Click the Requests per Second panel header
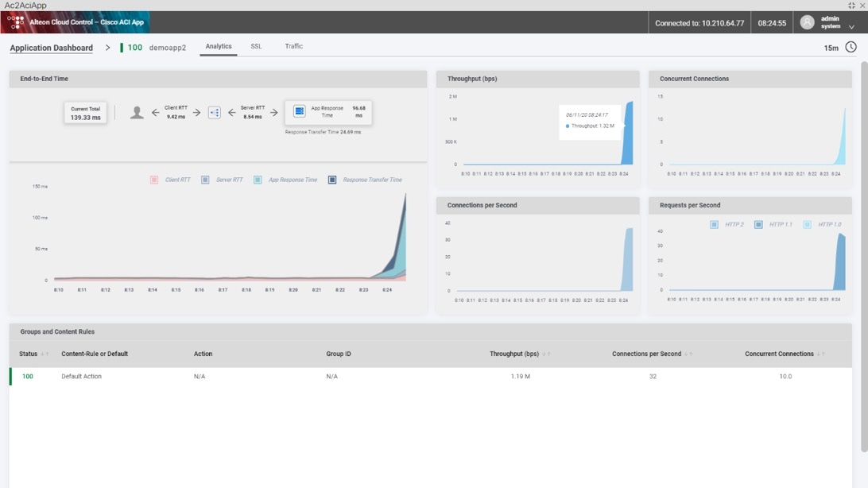The width and height of the screenshot is (868, 488). [750, 205]
